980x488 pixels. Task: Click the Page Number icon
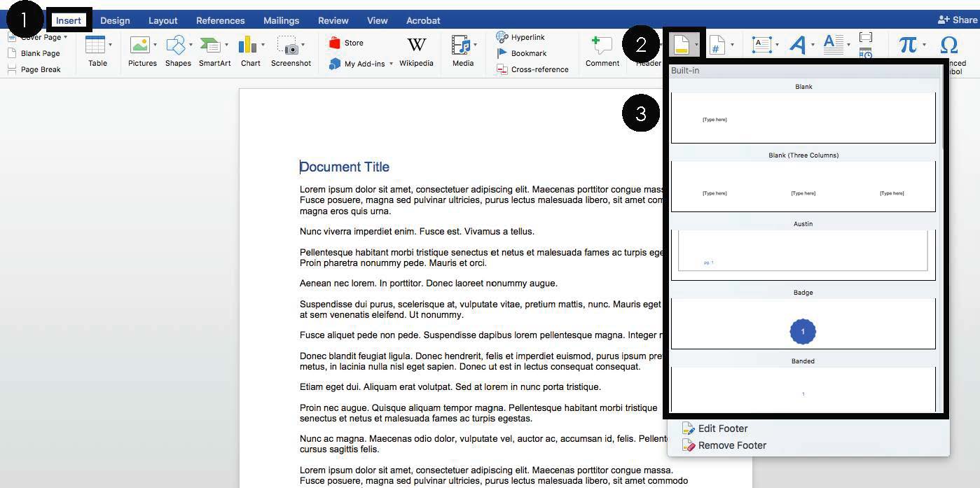point(717,46)
